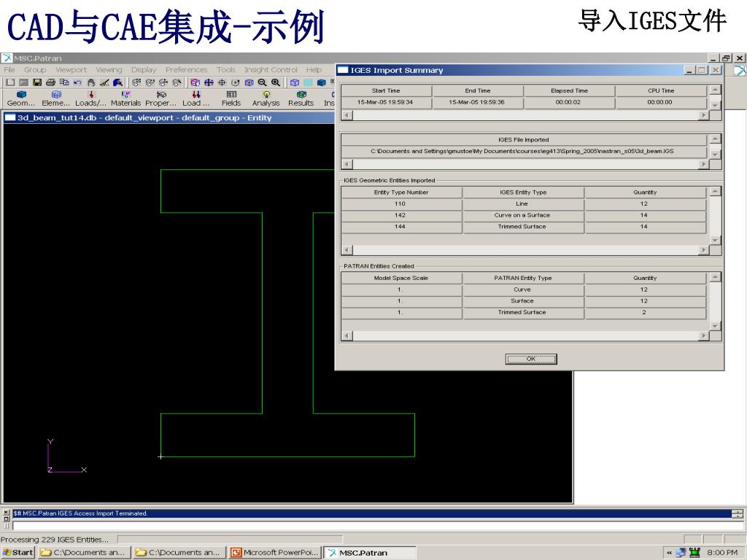Select the 'Curve on a Surface' cell
Viewport: 747px width, 560px height.
(x=523, y=215)
